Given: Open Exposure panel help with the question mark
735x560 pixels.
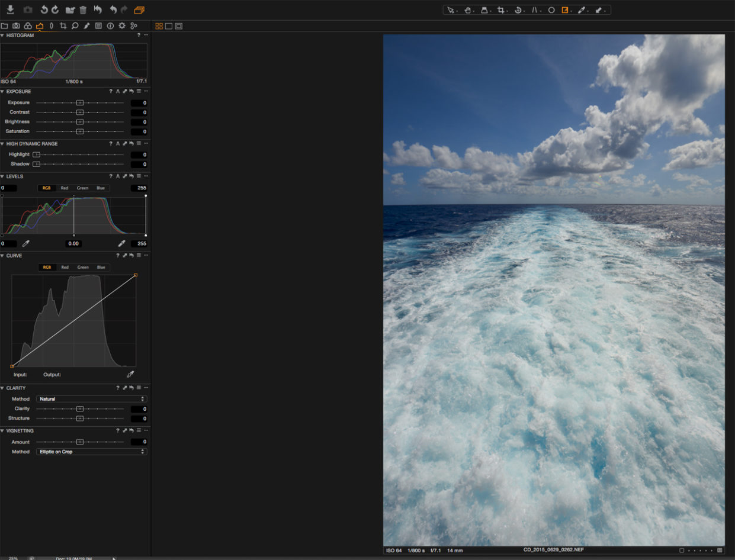Looking at the screenshot, I should 110,91.
